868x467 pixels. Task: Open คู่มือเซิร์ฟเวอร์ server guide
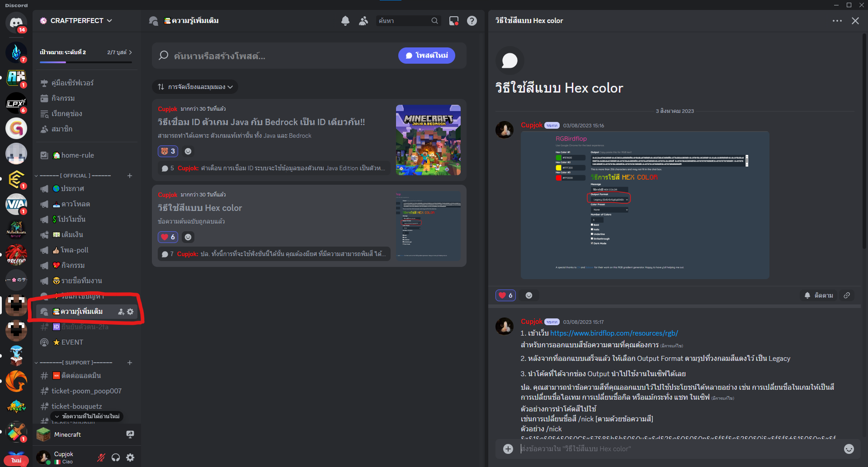[x=87, y=83]
